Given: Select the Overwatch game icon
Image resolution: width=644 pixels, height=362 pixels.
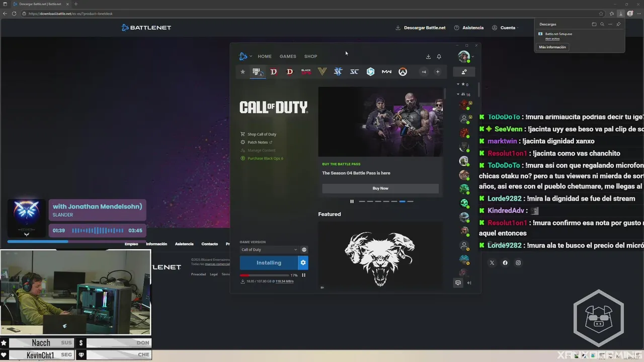Looking at the screenshot, I should [x=403, y=72].
